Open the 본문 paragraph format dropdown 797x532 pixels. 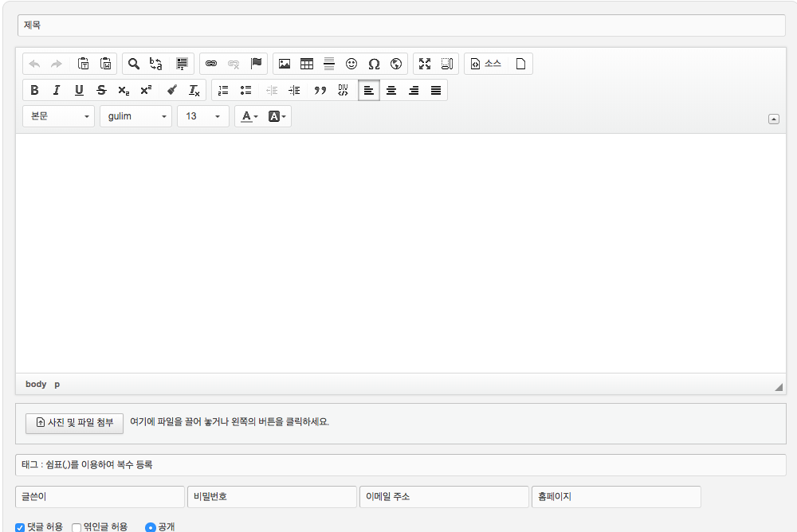(59, 116)
